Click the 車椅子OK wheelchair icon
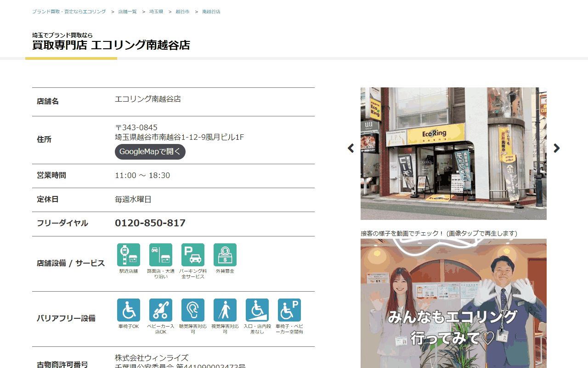 pos(129,310)
